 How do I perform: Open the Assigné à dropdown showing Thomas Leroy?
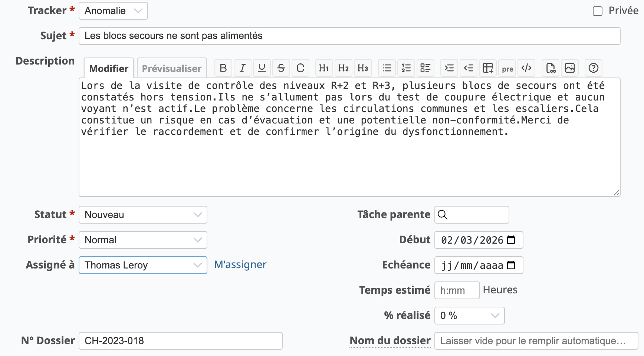click(x=143, y=265)
